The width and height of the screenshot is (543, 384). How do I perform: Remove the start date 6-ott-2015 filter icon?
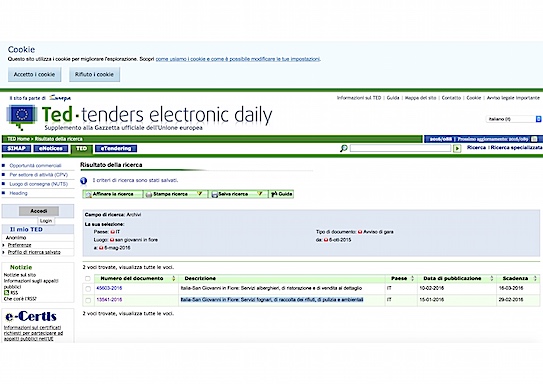326,240
